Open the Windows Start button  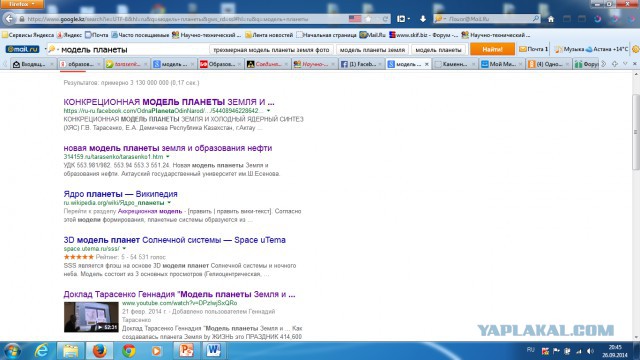pyautogui.click(x=12, y=351)
